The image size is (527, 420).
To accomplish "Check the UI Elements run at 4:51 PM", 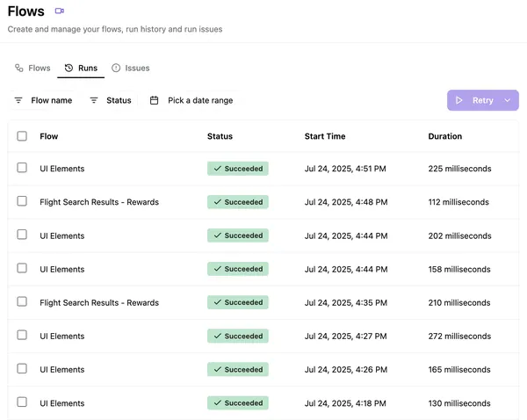I will (22, 168).
